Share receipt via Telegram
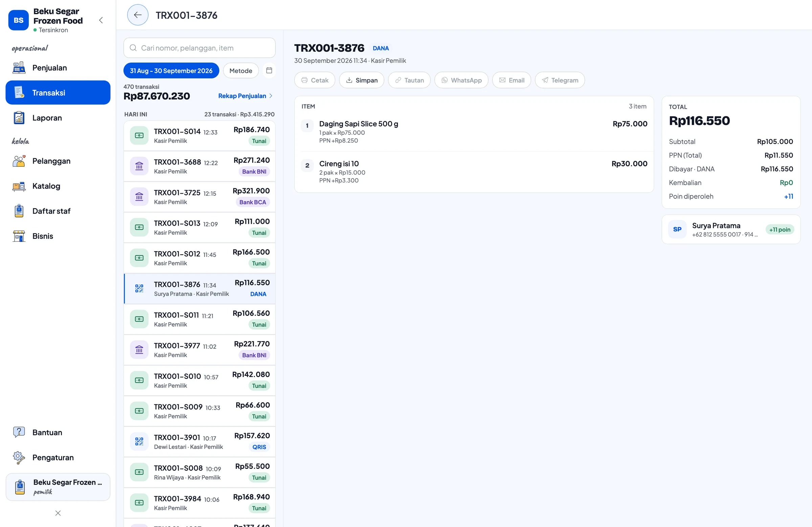Viewport: 812px width, 527px height. point(560,80)
